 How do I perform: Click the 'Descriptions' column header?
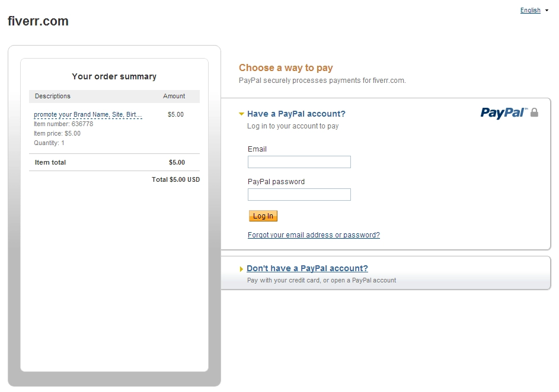[53, 96]
